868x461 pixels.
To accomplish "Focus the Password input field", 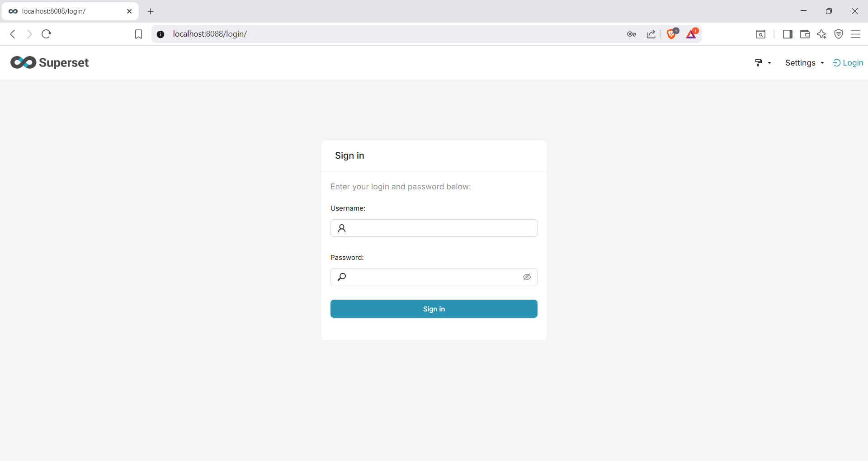I will coord(434,277).
